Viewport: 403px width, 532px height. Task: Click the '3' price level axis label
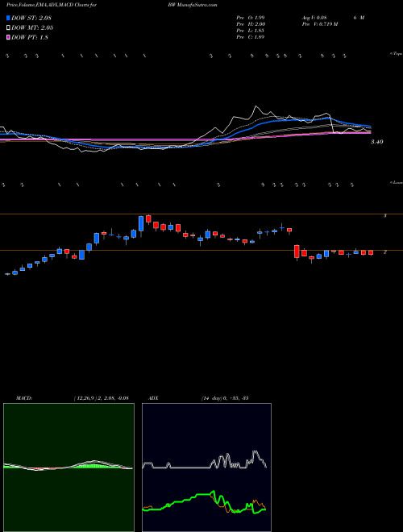click(x=384, y=215)
